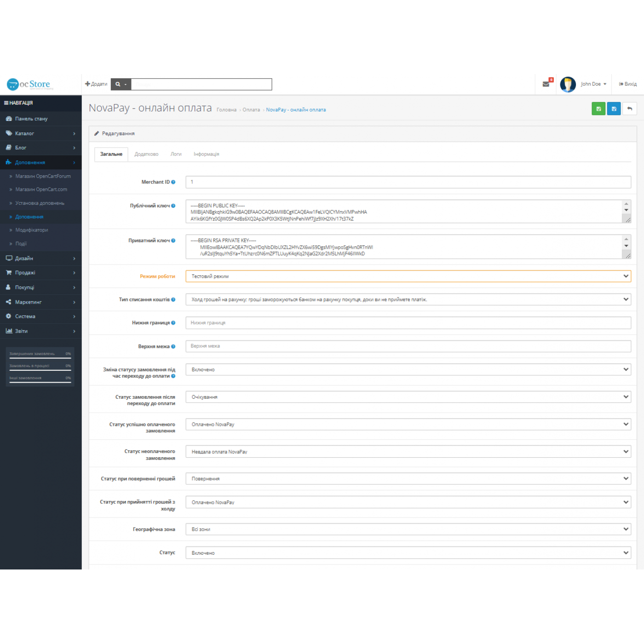
Task: Open the mail notifications icon
Action: coord(546,84)
